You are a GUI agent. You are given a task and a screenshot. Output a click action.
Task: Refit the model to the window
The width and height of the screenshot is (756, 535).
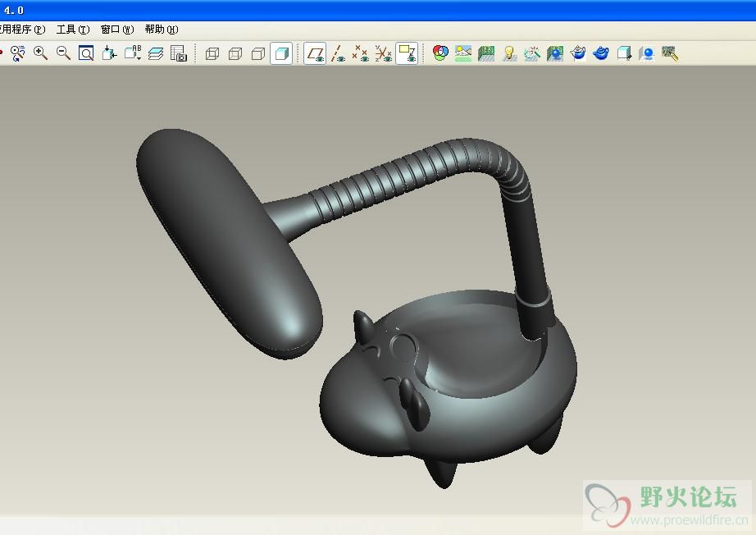tap(86, 53)
